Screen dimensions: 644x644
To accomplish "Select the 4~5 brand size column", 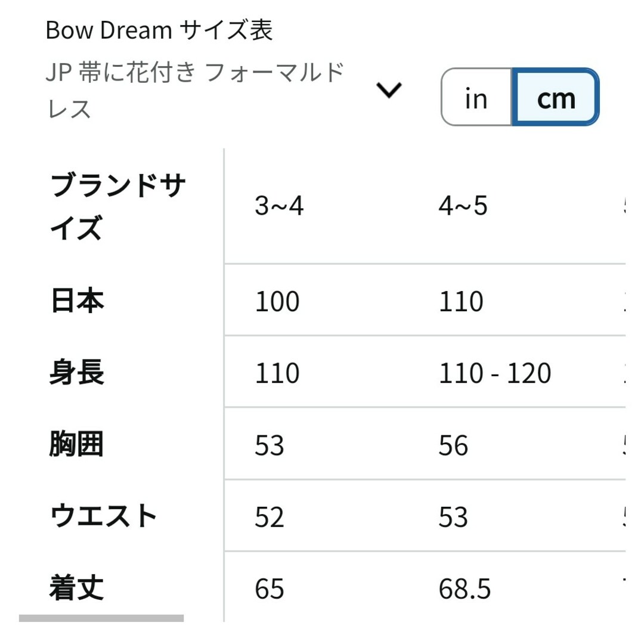I will (x=463, y=205).
